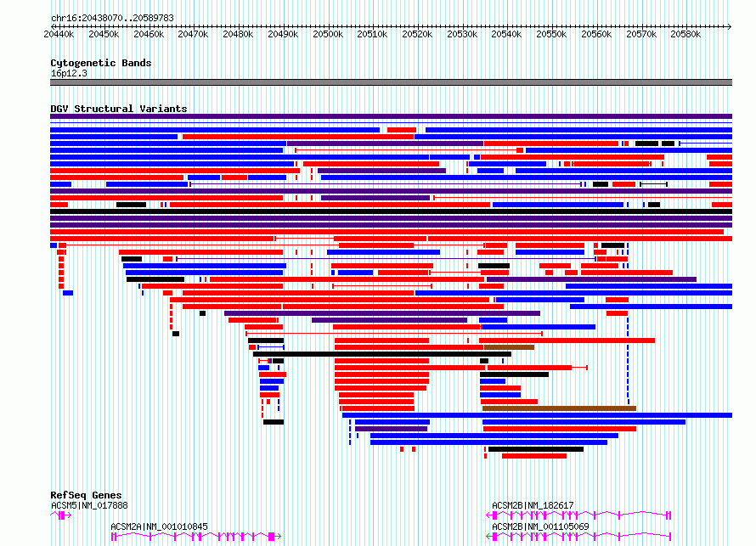Click the 20560k ruler tick label
Image resolution: width=756 pixels, height=546 pixels.
pyautogui.click(x=596, y=34)
